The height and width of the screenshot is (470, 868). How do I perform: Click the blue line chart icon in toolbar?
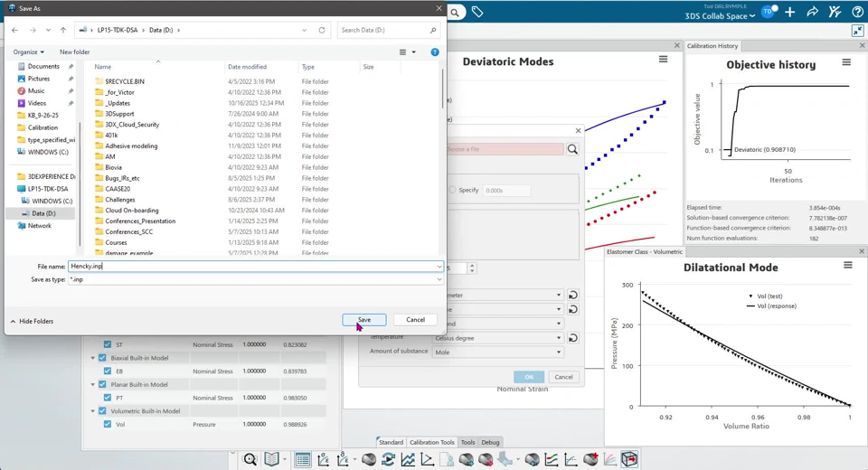(x=408, y=459)
